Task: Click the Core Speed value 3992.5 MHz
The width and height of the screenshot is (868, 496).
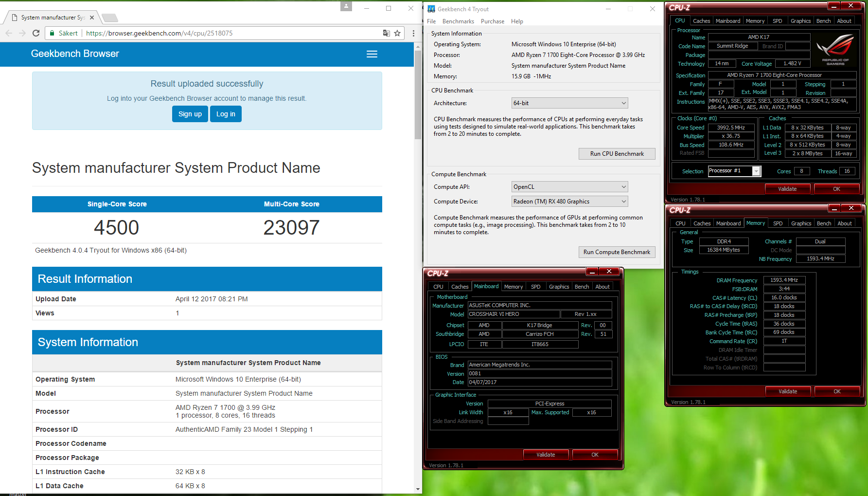Action: click(x=731, y=128)
